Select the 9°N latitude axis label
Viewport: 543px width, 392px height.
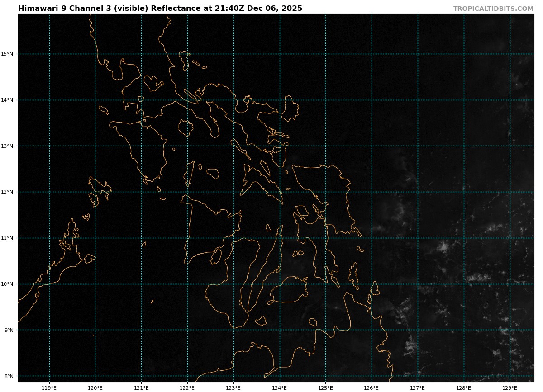9,330
